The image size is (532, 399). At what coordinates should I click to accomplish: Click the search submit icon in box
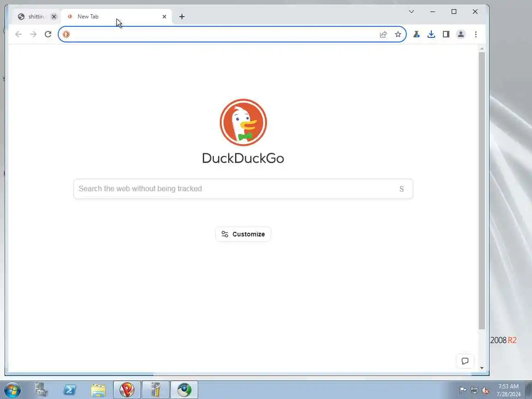pos(401,189)
